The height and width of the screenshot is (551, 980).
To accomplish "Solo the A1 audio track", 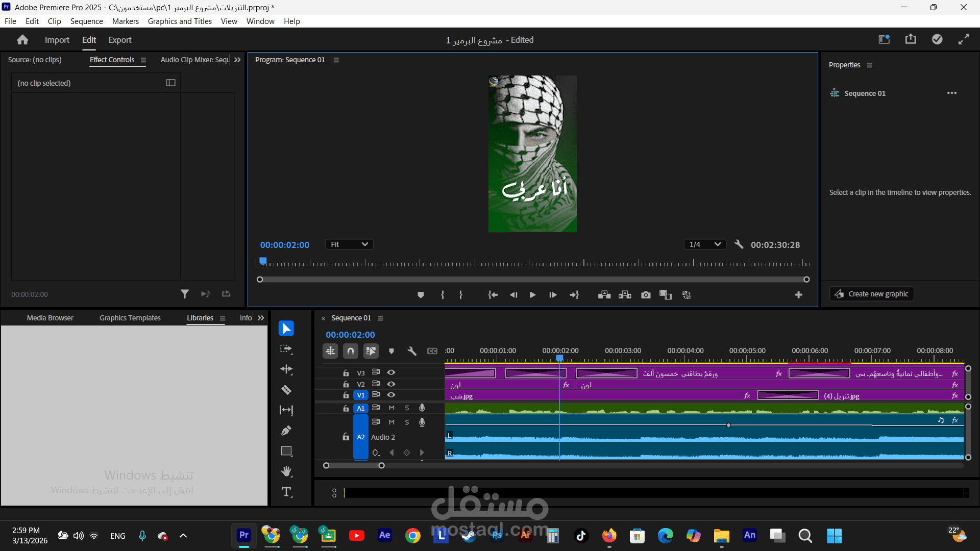I will pyautogui.click(x=407, y=408).
